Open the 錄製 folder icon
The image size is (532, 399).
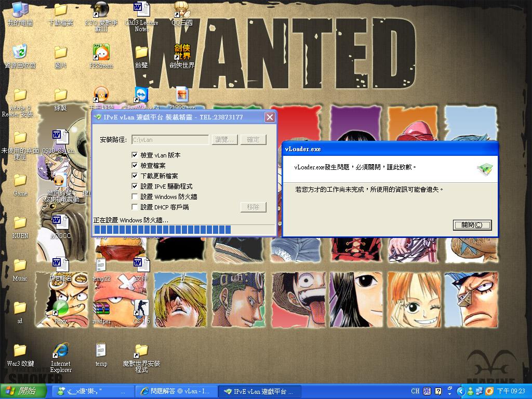(60, 99)
